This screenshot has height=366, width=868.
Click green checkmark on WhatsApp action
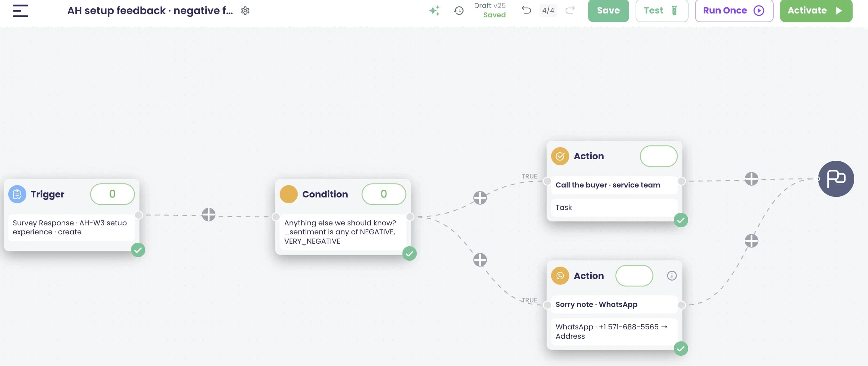tap(681, 349)
